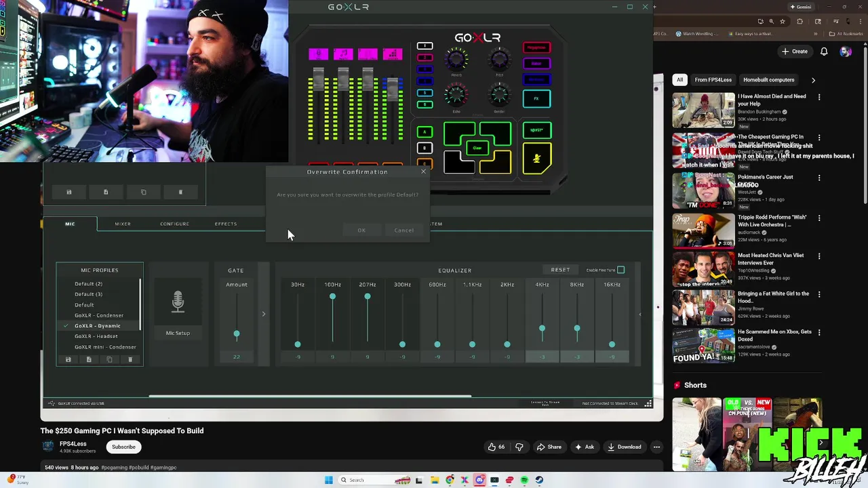The width and height of the screenshot is (868, 488).
Task: Select sampler bank A button
Action: [425, 132]
